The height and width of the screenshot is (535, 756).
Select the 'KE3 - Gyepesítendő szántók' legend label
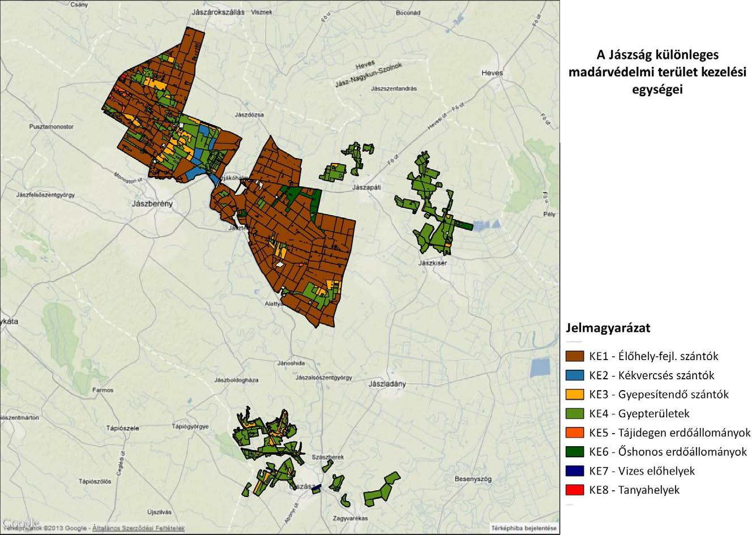659,394
